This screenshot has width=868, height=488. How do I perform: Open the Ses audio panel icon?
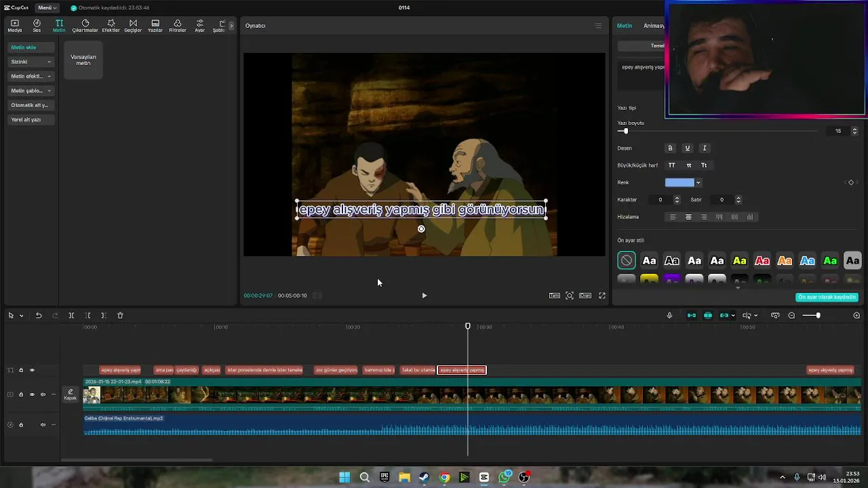pos(37,26)
